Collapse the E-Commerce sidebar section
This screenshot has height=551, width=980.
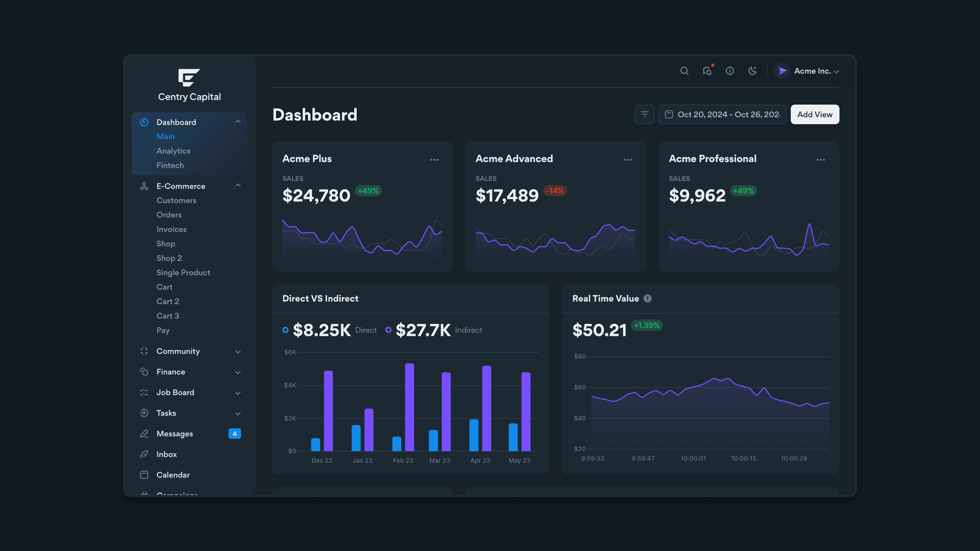point(238,185)
